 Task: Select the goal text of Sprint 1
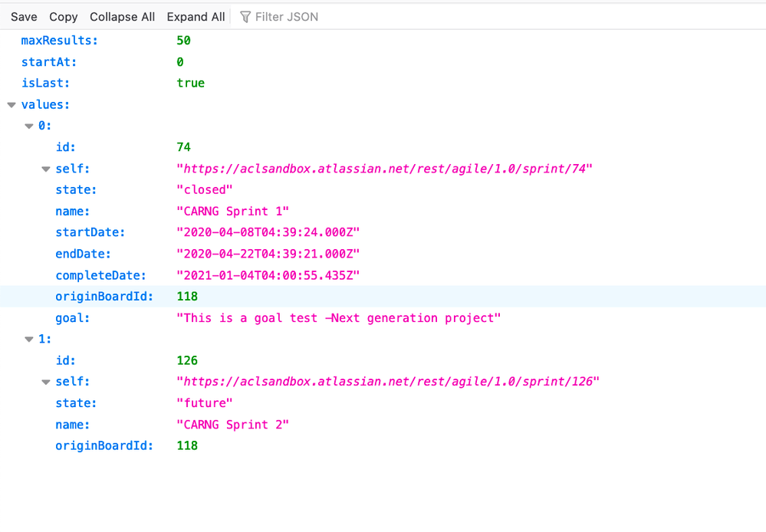339,317
